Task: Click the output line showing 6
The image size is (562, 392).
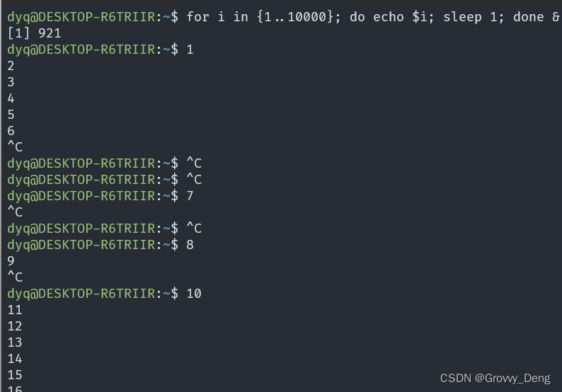Action: point(11,131)
